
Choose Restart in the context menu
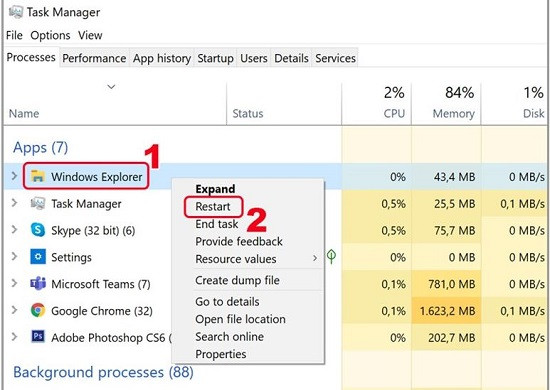pyautogui.click(x=213, y=206)
